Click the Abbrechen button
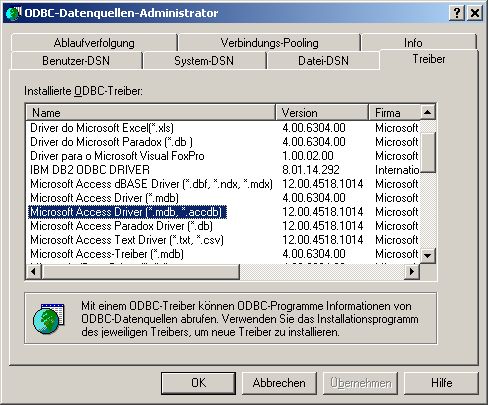 (x=279, y=383)
